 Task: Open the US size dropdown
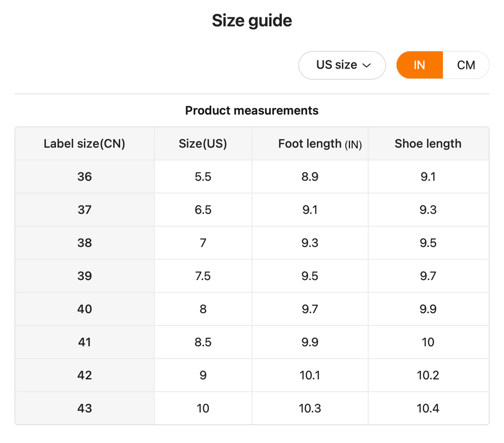pos(342,65)
